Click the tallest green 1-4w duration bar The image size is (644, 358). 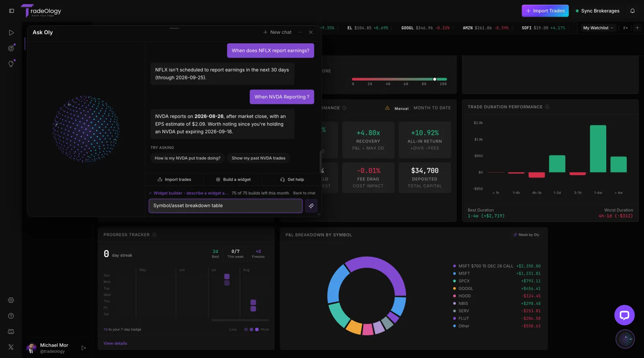tap(598, 149)
